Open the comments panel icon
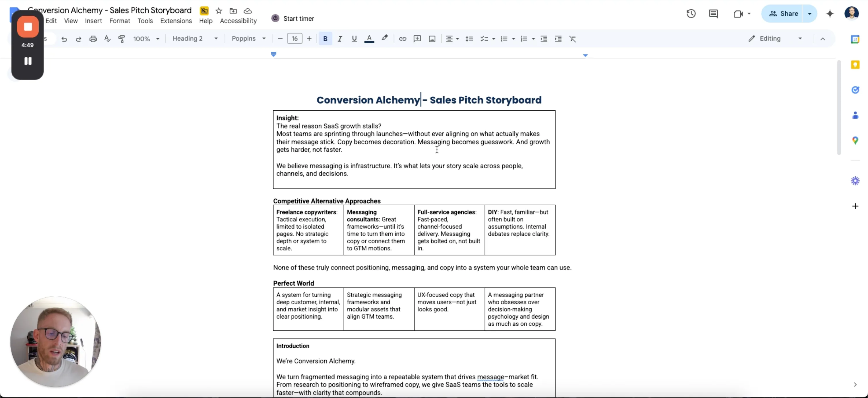The height and width of the screenshot is (398, 868). pos(713,13)
